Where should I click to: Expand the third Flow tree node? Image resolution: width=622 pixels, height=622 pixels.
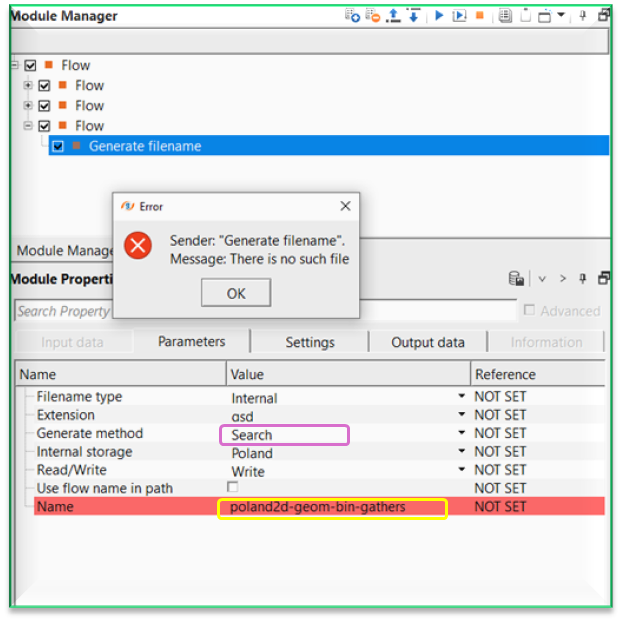coord(28,105)
